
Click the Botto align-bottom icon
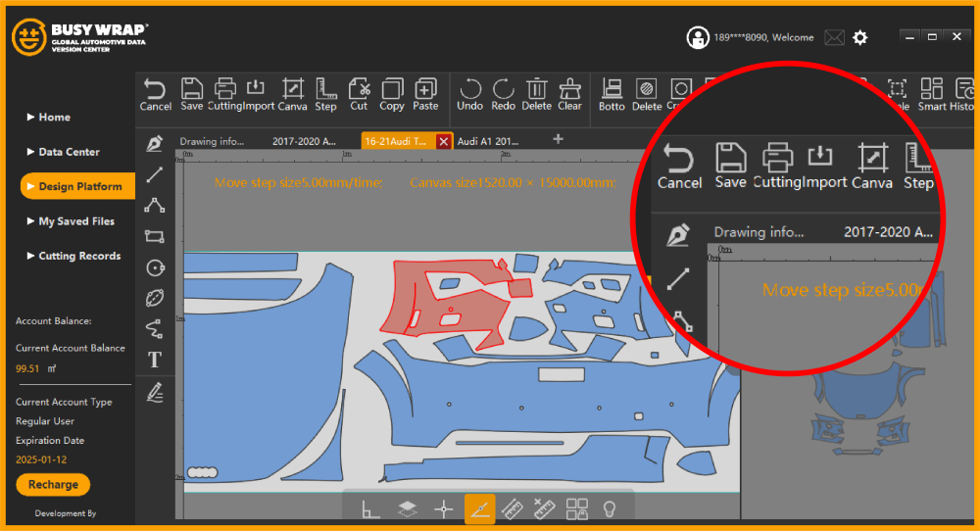click(x=612, y=89)
